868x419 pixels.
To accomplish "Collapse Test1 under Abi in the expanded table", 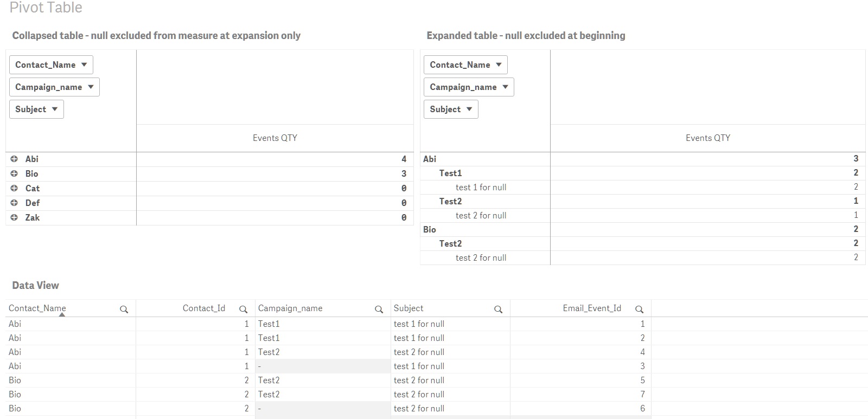I will coord(450,173).
